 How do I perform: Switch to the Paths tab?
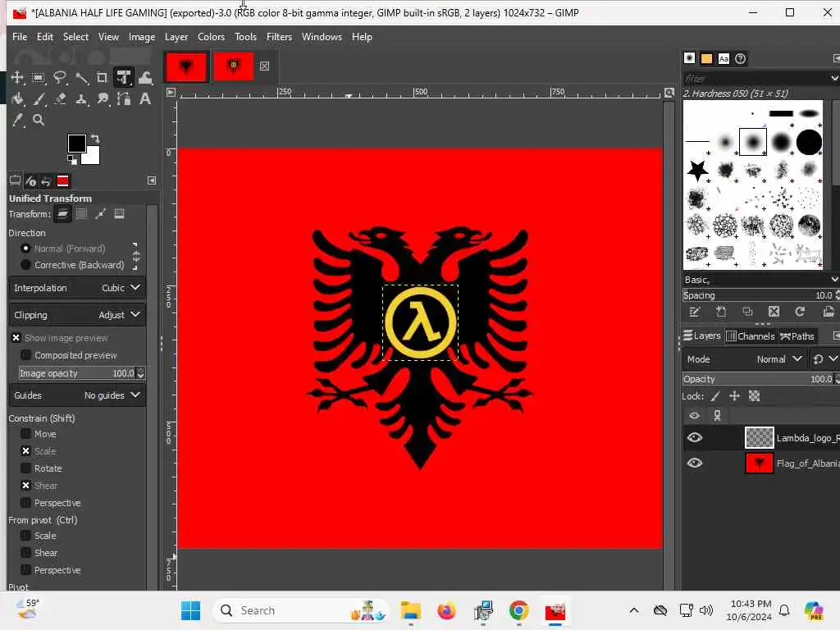pyautogui.click(x=797, y=336)
